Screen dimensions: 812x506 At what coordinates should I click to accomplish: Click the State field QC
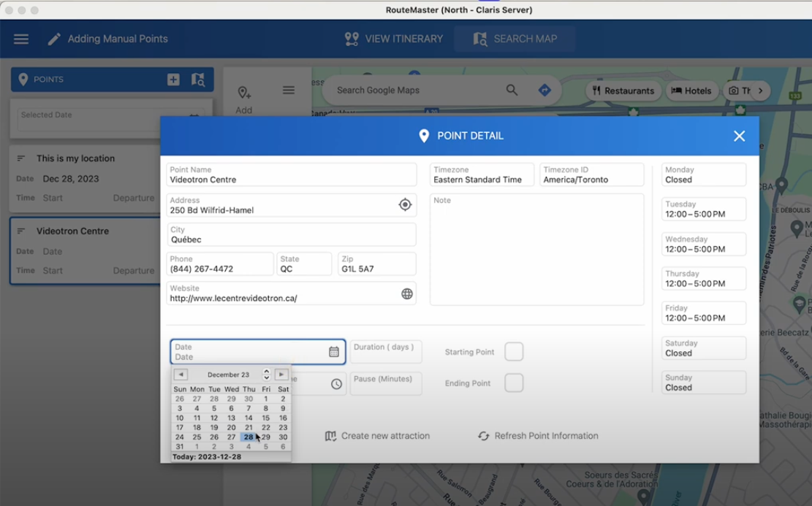[304, 264]
